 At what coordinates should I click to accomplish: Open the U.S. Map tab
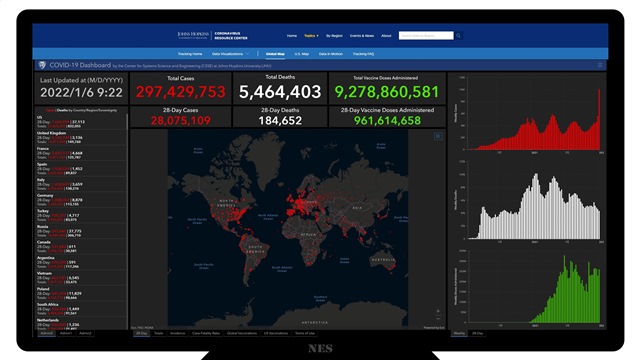[302, 54]
